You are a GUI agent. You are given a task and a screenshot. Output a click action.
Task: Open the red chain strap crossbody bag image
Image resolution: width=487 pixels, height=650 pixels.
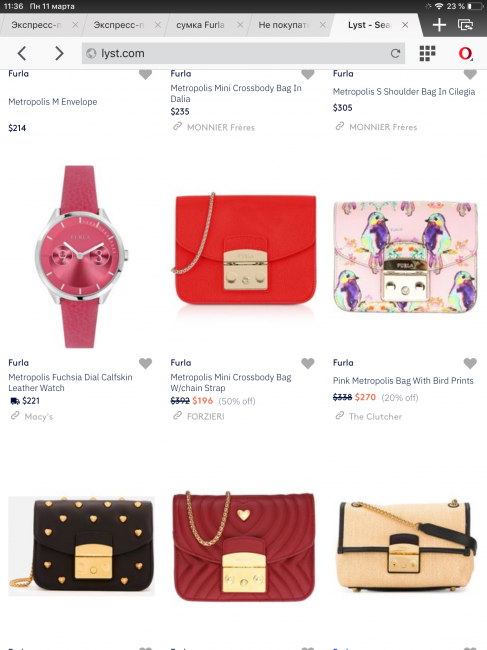click(244, 250)
